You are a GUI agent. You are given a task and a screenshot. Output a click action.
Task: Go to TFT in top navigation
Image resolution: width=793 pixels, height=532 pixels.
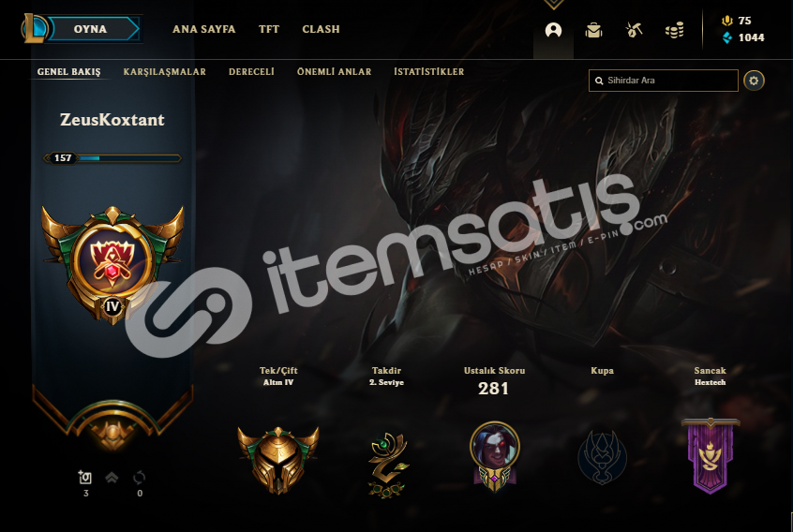point(269,29)
